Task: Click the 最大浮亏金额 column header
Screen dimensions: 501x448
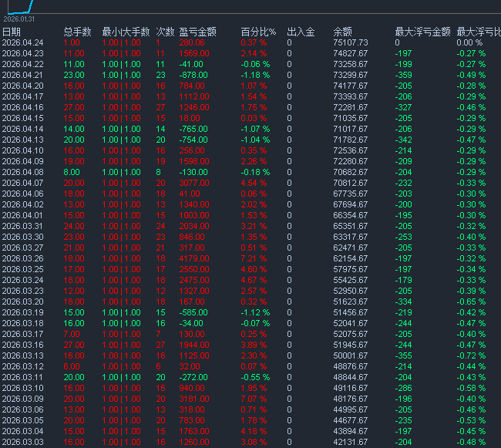Action: [421, 32]
